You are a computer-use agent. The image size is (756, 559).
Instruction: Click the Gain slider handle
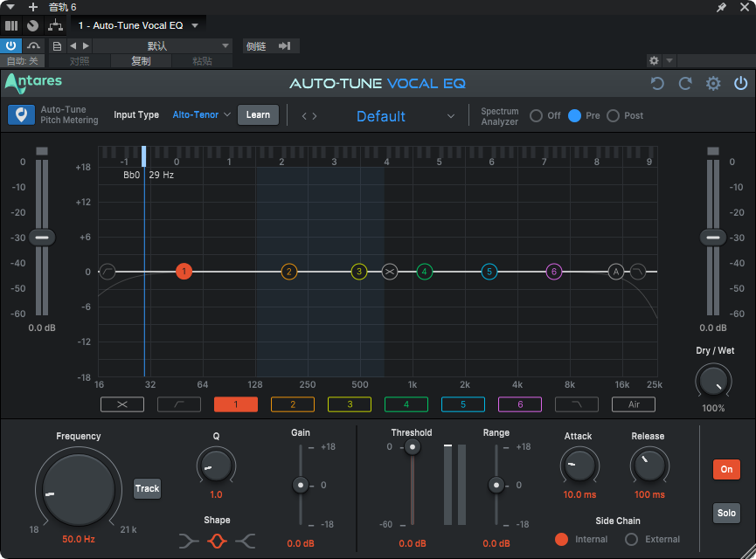click(301, 485)
